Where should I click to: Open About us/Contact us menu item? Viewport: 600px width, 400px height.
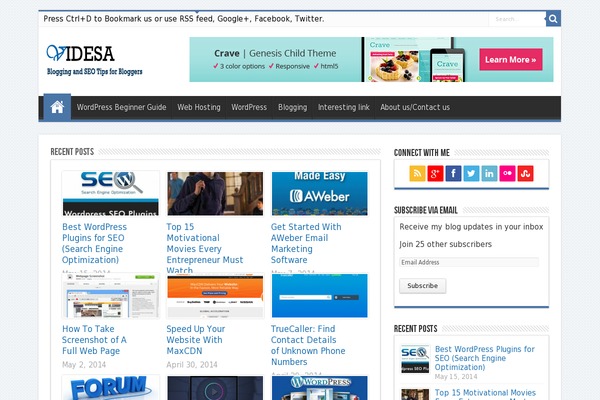click(x=415, y=108)
